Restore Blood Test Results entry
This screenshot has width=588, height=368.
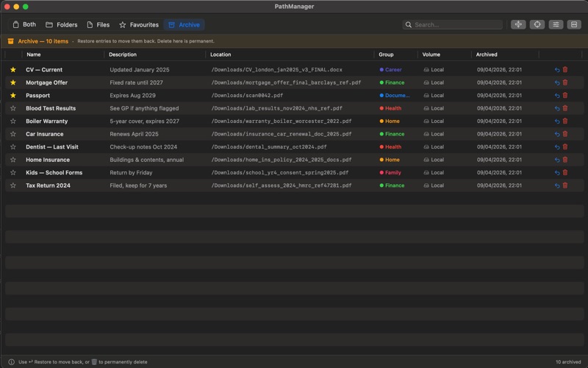click(557, 108)
